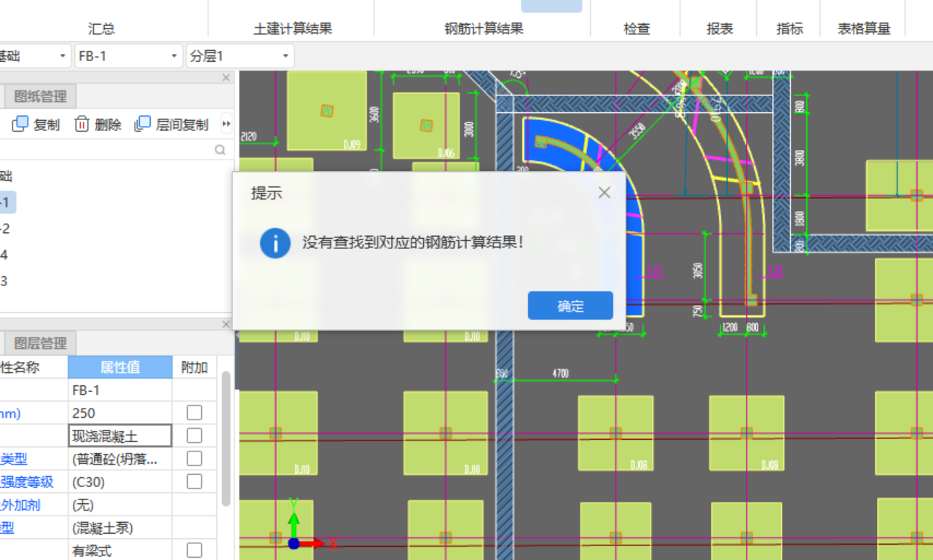The width and height of the screenshot is (933, 560).
Task: Click the search magnifier icon
Action: [x=220, y=150]
